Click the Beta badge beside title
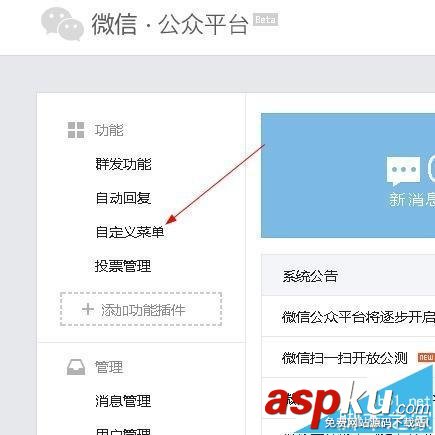The width and height of the screenshot is (435, 435). point(265,20)
